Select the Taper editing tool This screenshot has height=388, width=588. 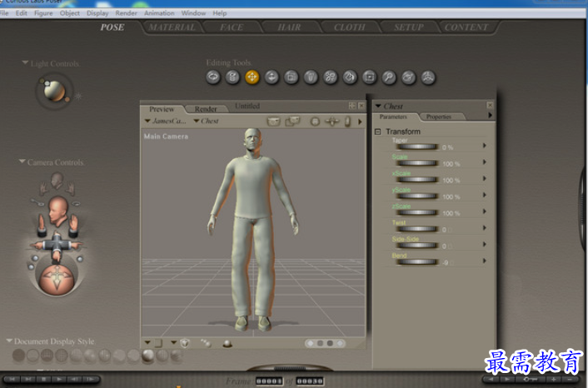point(311,77)
